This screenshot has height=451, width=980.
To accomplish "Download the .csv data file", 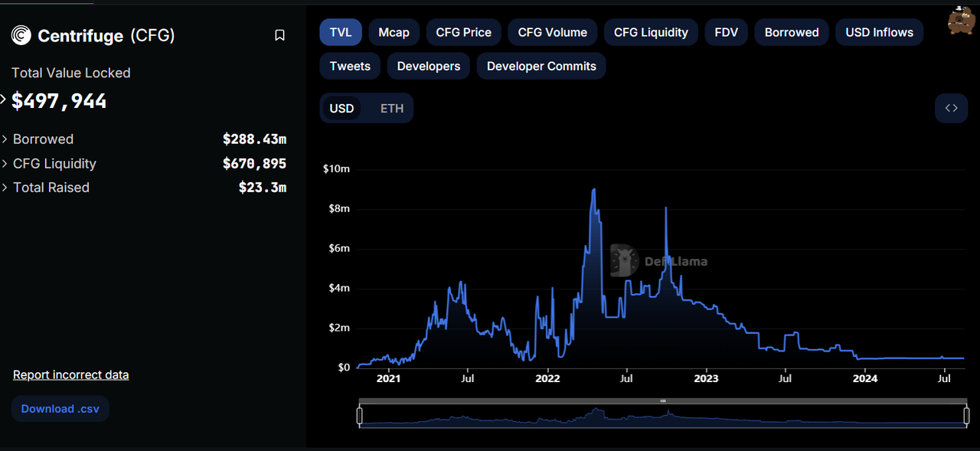I will pos(60,409).
